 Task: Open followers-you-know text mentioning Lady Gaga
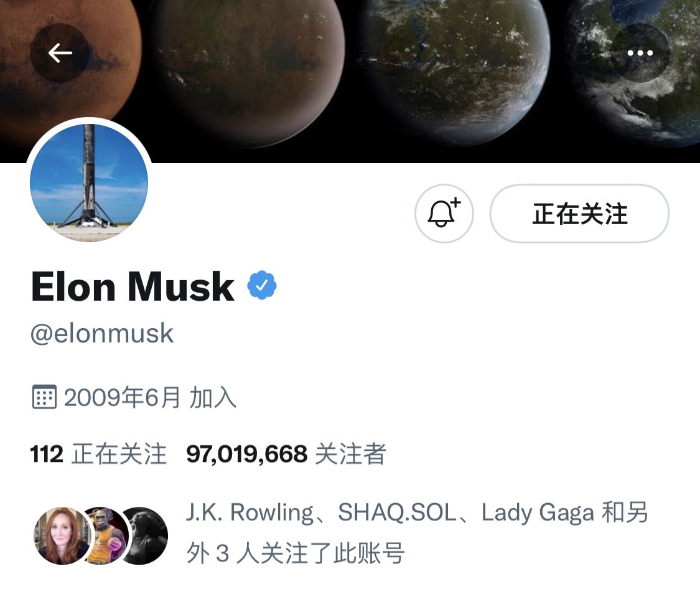pyautogui.click(x=416, y=532)
